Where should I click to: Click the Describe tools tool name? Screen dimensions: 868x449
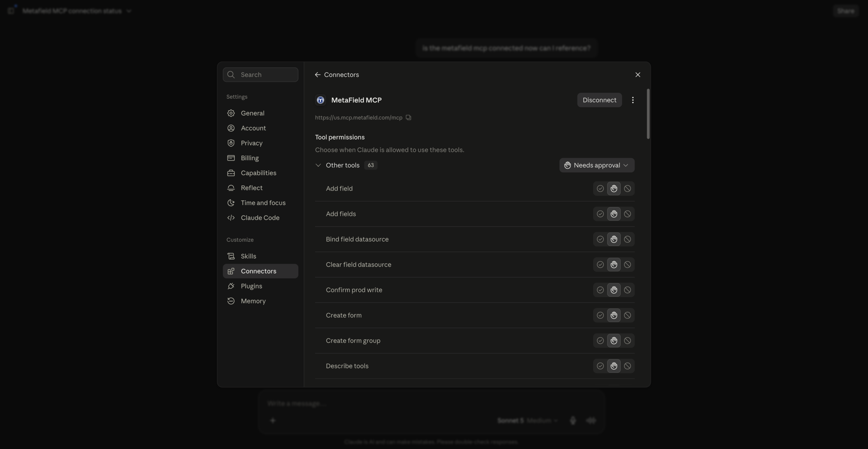(347, 366)
